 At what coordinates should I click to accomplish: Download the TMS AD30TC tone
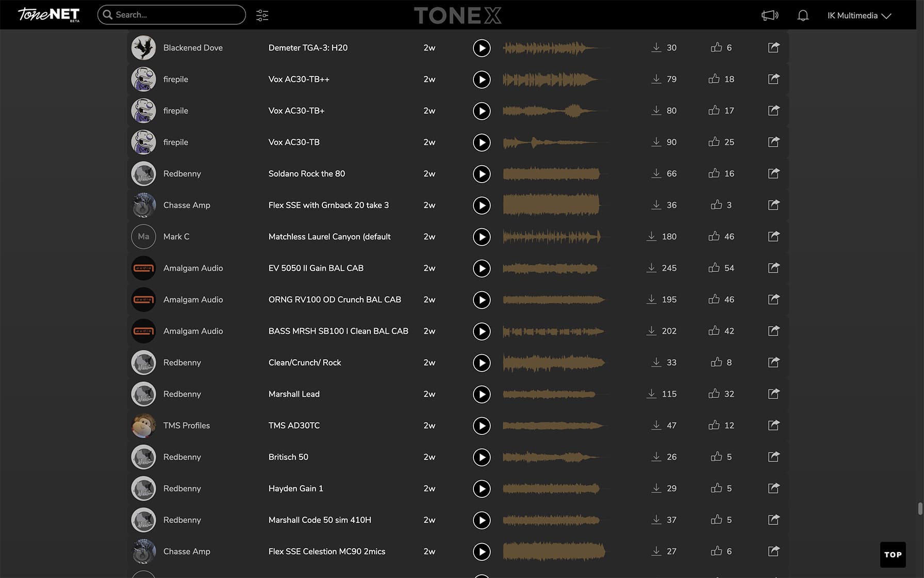click(656, 425)
